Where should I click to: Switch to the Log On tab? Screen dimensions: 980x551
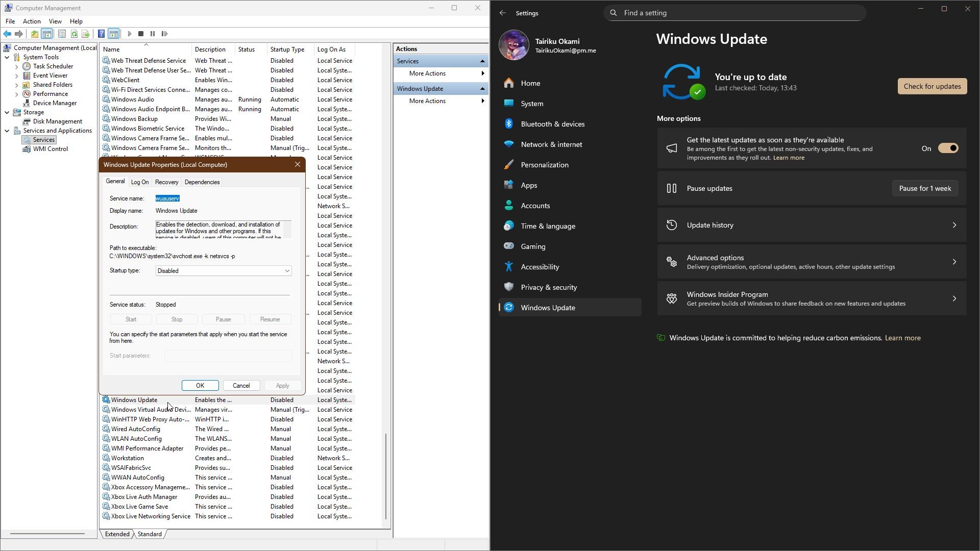tap(140, 182)
